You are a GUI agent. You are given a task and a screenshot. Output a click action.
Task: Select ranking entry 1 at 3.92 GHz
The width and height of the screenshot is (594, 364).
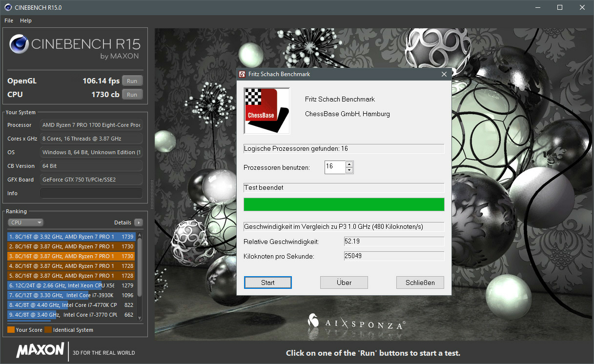click(x=71, y=237)
